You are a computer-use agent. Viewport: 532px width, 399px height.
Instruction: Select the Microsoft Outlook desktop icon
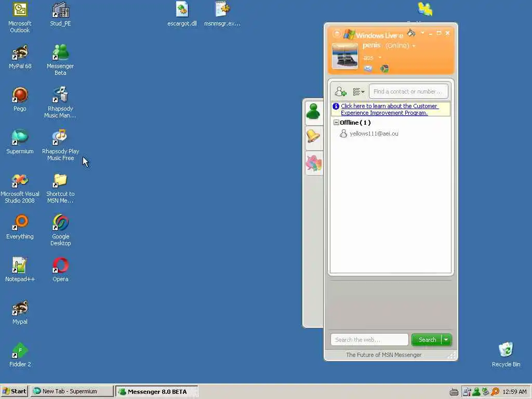tap(20, 18)
